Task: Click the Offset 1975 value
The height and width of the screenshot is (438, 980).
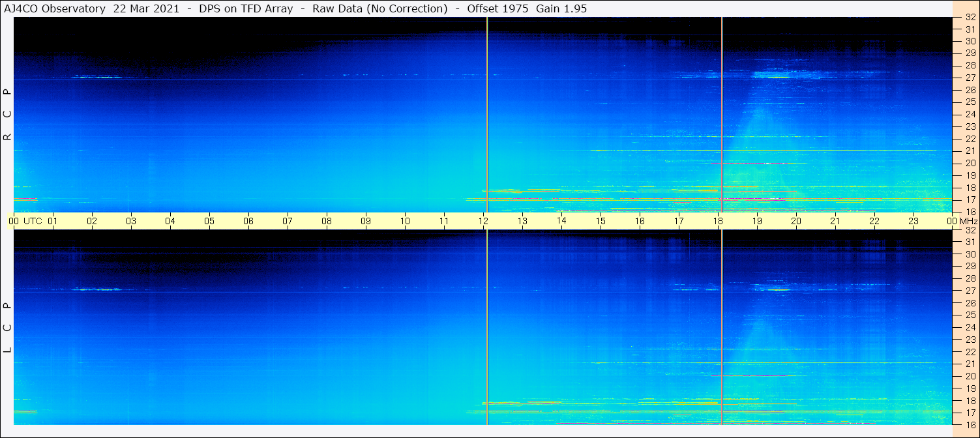Action: pos(497,9)
